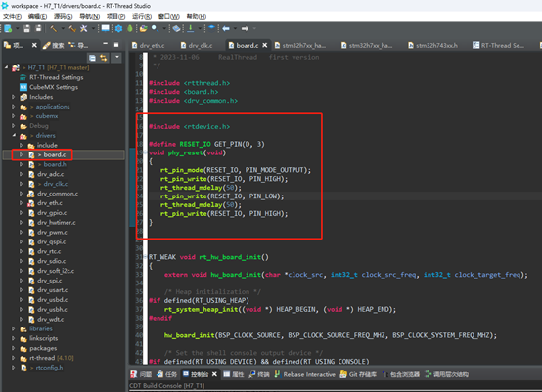Open the 搜索 search view tab
This screenshot has height=392, width=542.
(54, 45)
